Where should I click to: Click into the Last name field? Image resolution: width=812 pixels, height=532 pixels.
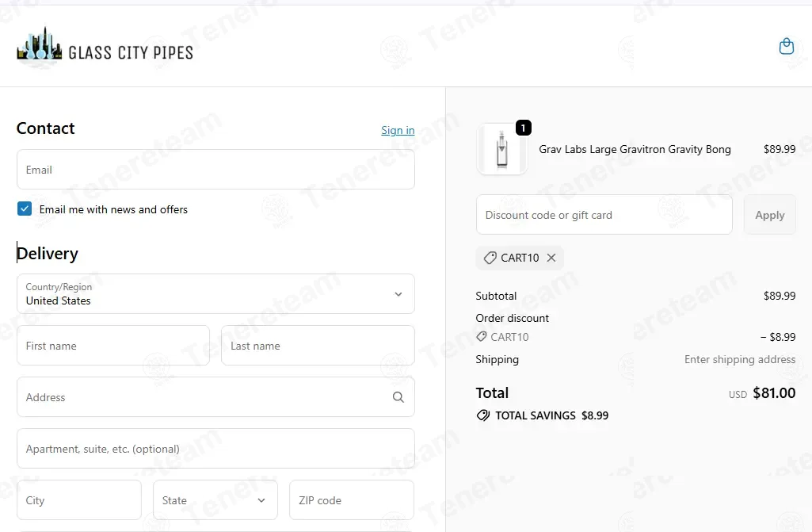318,346
